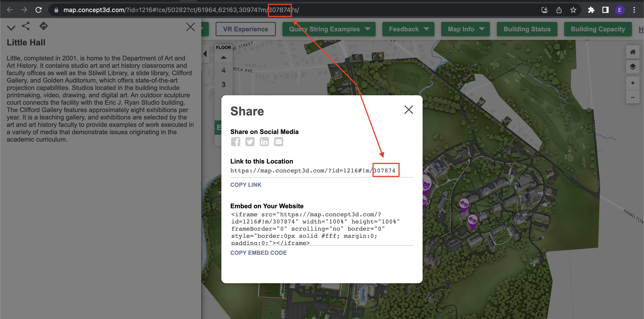
Task: Close the Share dialog
Action: tap(409, 110)
